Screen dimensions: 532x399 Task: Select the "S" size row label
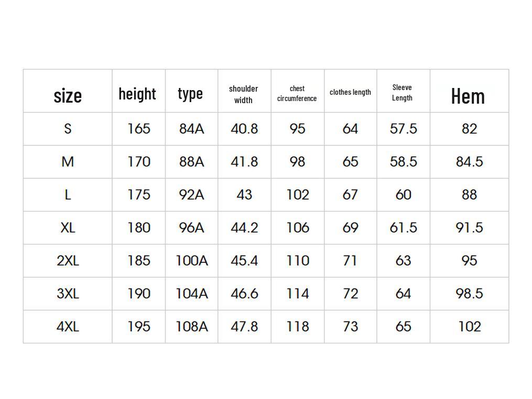[68, 129]
